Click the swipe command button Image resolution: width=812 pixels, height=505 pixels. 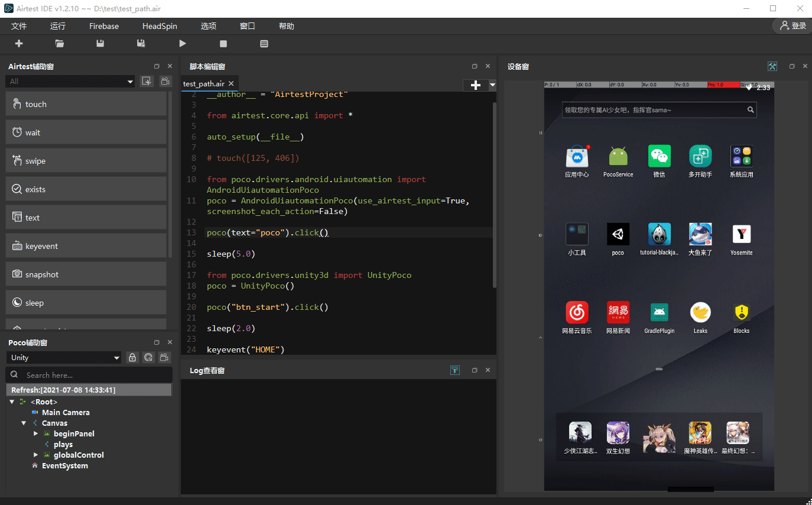click(x=86, y=161)
